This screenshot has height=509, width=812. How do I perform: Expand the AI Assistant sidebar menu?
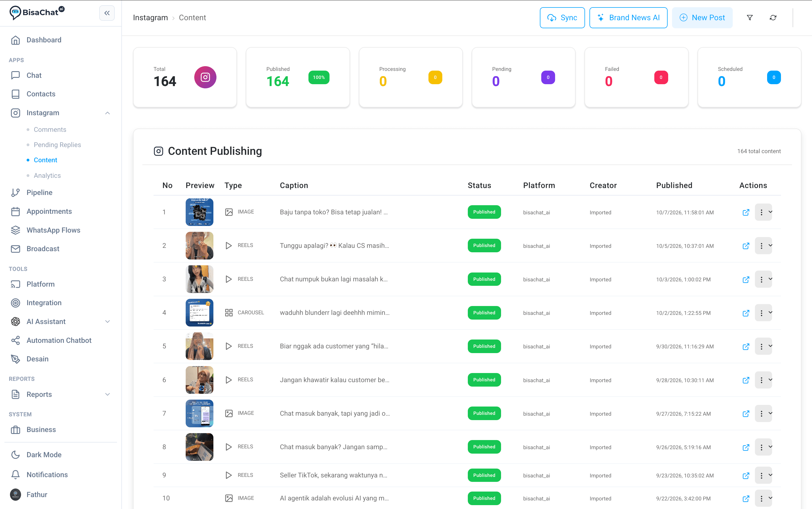pyautogui.click(x=108, y=322)
